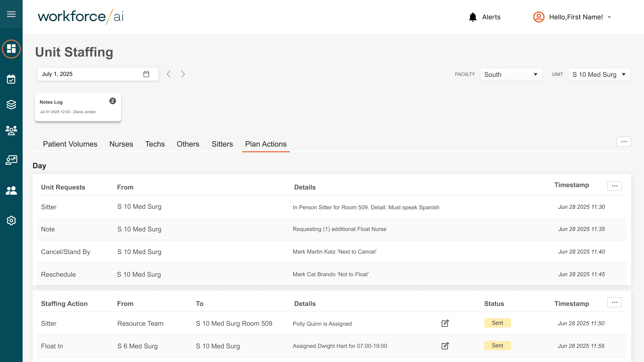Open calendar picker in date field

(x=146, y=74)
